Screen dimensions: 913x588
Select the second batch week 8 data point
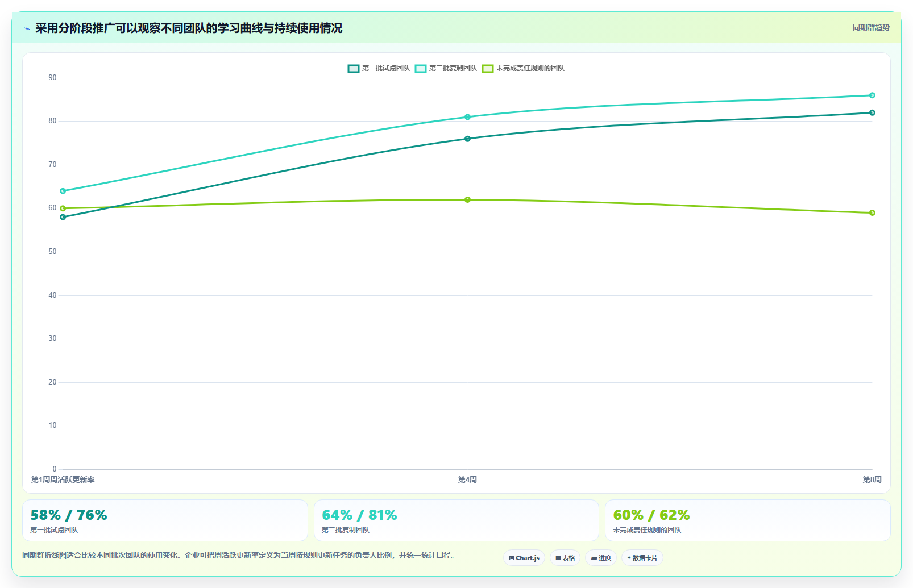[872, 95]
